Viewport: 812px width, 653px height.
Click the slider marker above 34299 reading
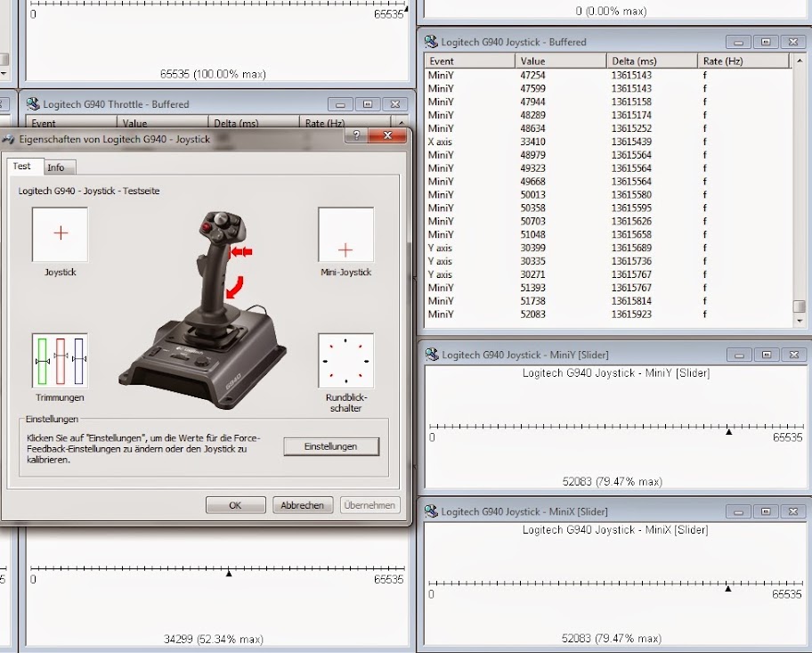(229, 574)
